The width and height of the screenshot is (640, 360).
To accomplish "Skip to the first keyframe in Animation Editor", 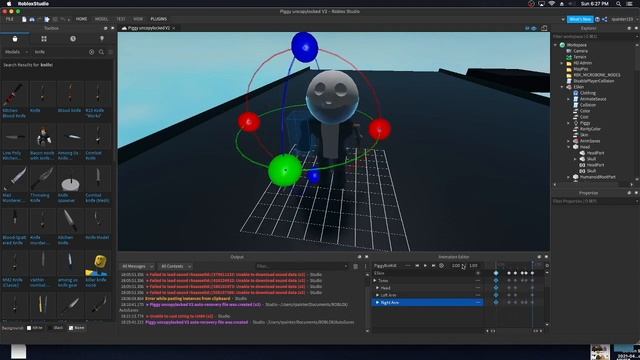I will 417,266.
